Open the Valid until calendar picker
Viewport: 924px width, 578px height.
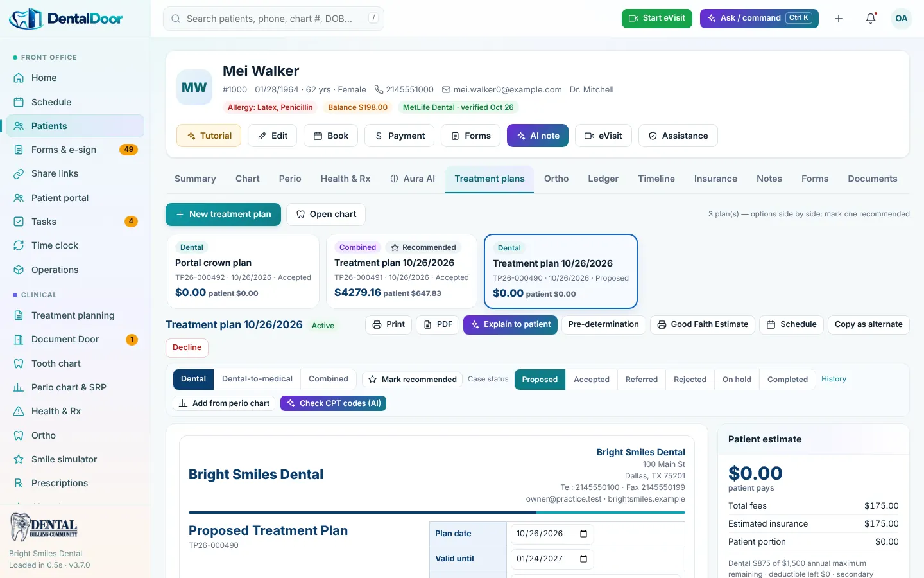(x=583, y=559)
